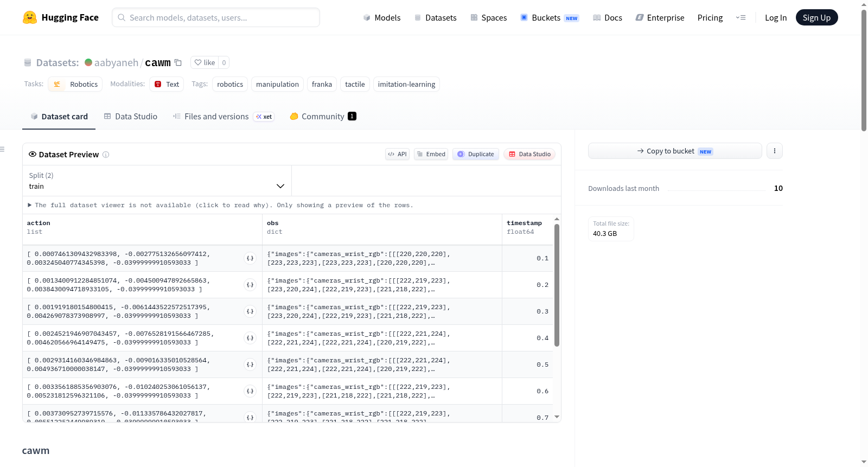Image resolution: width=868 pixels, height=467 pixels.
Task: Click the Embed button
Action: click(431, 154)
